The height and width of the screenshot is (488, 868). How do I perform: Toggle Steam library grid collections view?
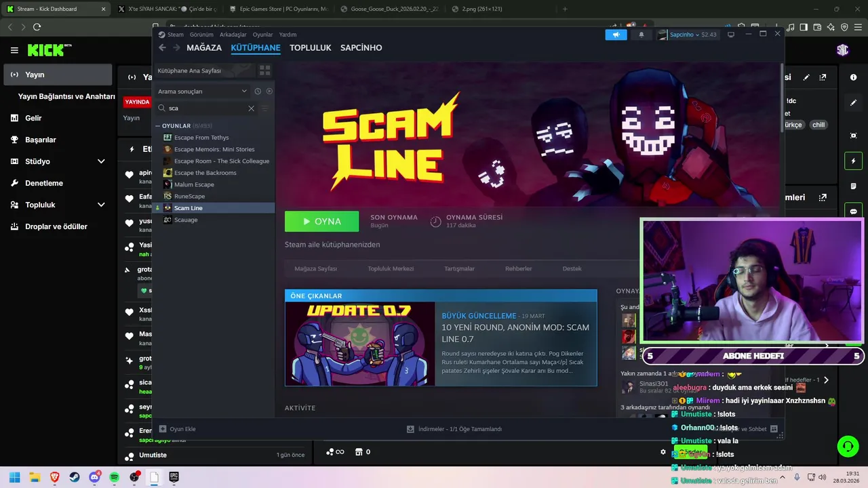coord(264,70)
